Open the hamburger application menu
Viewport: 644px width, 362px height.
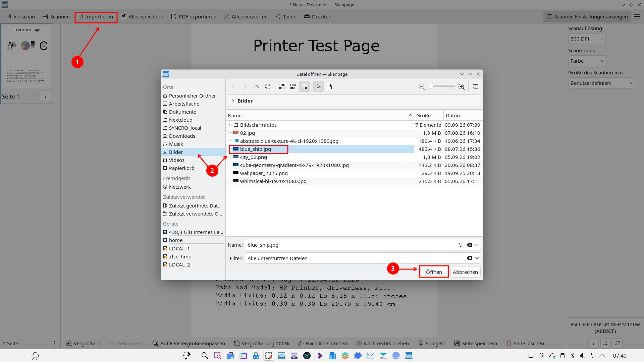click(637, 16)
